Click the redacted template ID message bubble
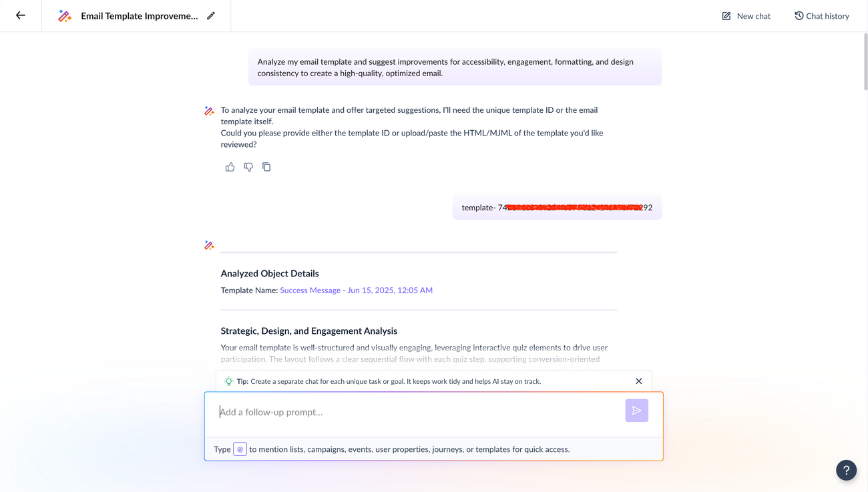Viewport: 868px width, 492px height. click(557, 208)
